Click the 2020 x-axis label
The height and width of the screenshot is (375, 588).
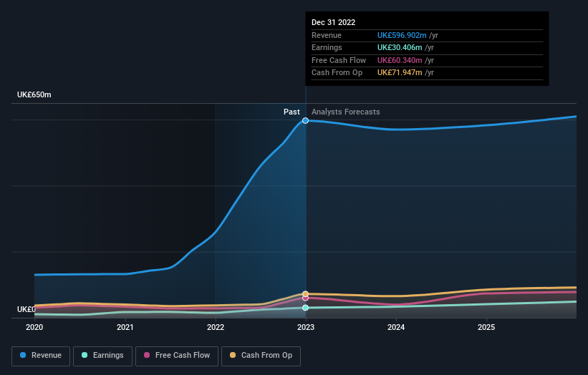coord(34,328)
